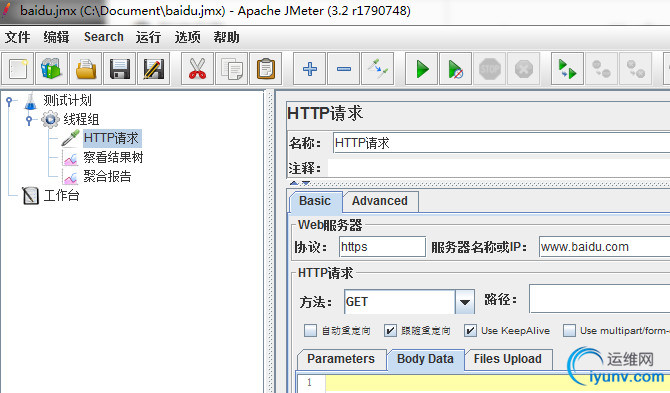Select 测试计划 in the tree
This screenshot has width=670, height=393.
coord(67,101)
